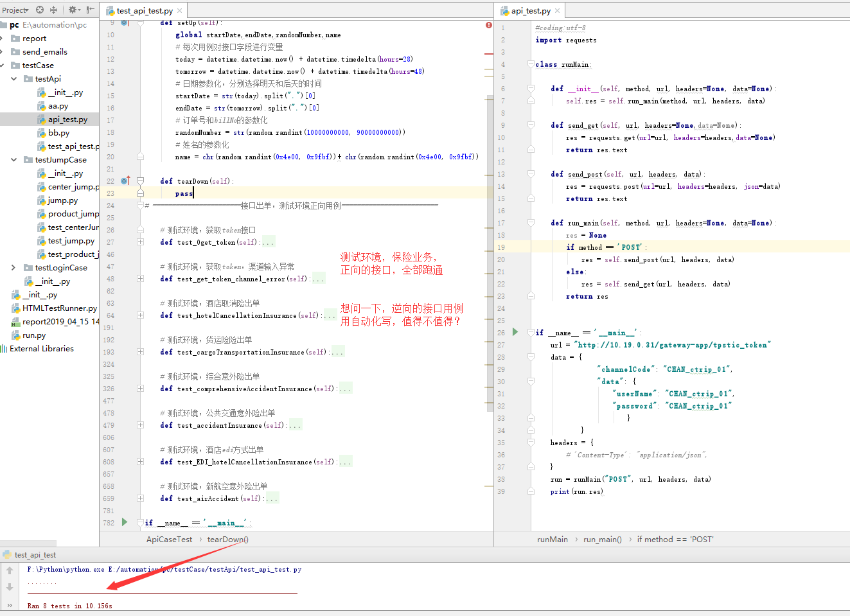Open run.py in the project tree

(x=34, y=335)
